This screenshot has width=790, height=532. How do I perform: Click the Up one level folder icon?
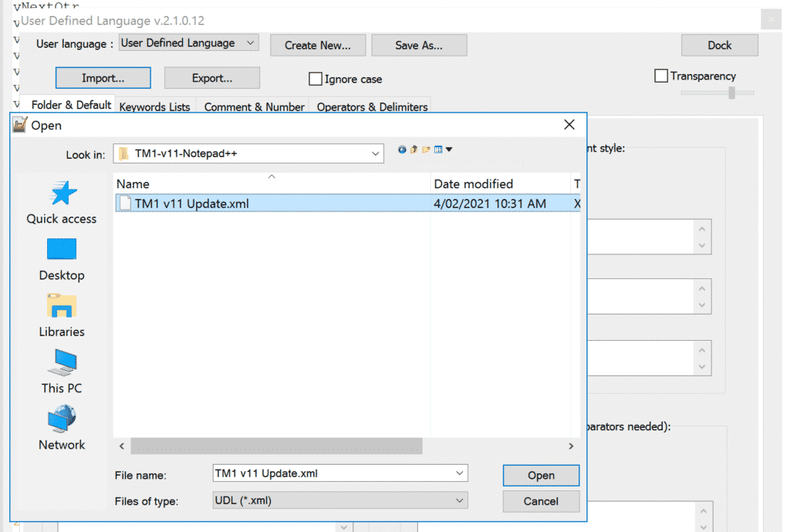(414, 149)
